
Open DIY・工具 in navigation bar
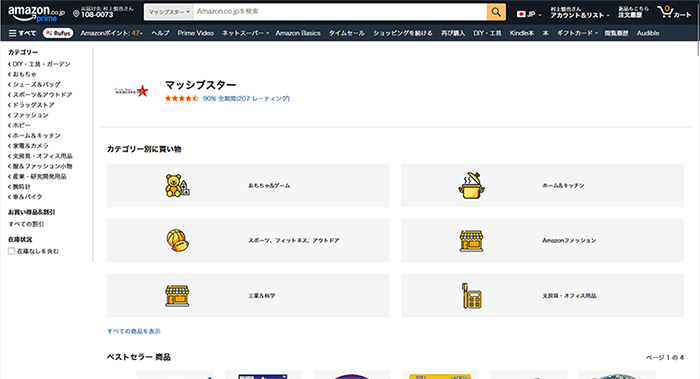point(487,33)
